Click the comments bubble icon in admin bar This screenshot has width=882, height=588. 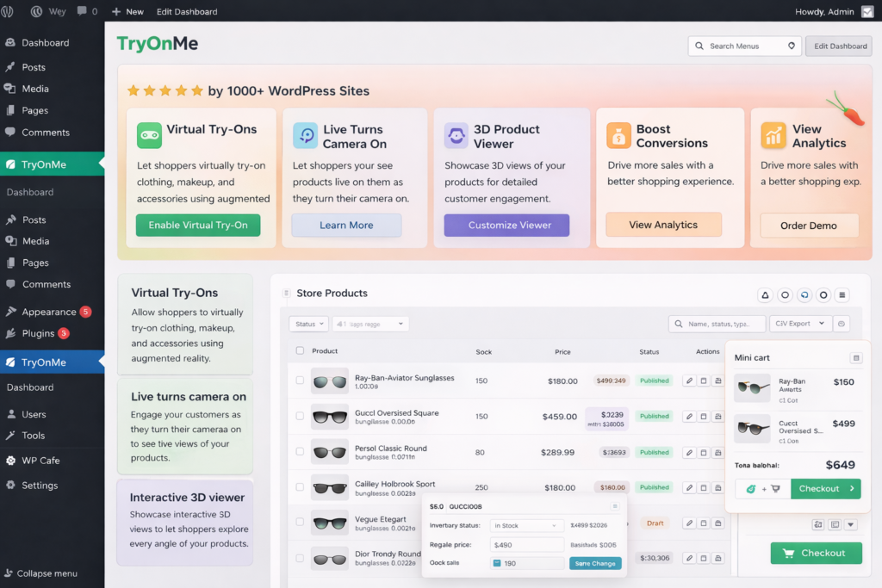(x=82, y=11)
